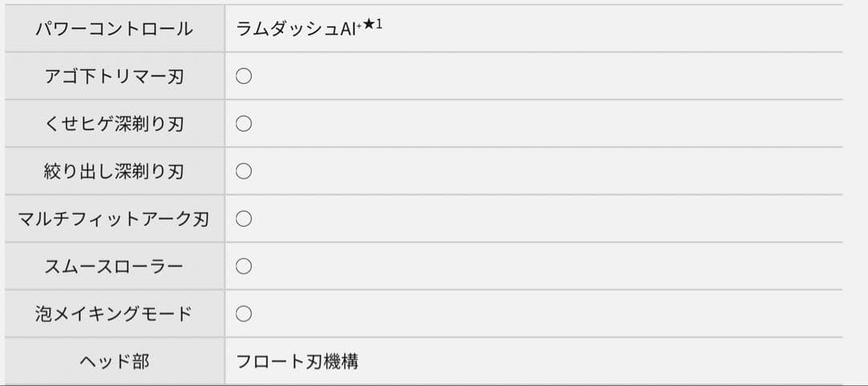Click the circle next to マルチフィットアーク刃
The width and height of the screenshot is (868, 386).
pyautogui.click(x=244, y=219)
